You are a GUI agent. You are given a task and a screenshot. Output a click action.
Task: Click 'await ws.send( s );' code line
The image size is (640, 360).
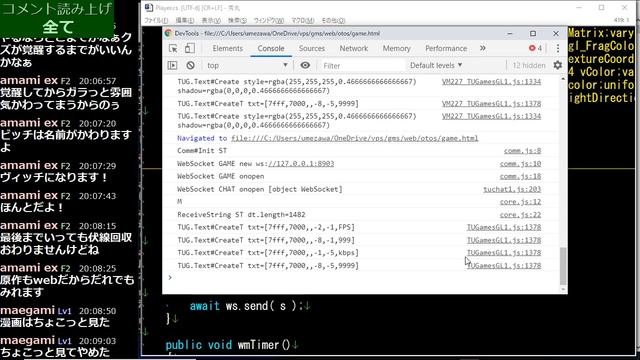coord(246,306)
